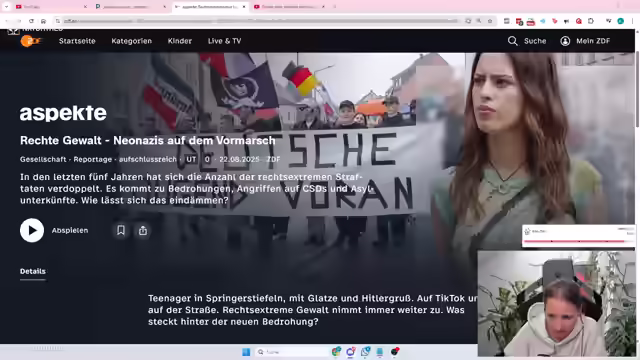Viewport: 640px width, 360px height.
Task: Click the aufschlussreich tag
Action: (x=147, y=159)
